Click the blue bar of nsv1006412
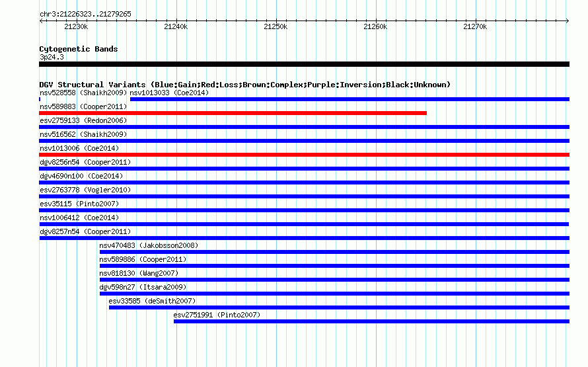Image resolution: width=588 pixels, height=367 pixels. [304, 224]
